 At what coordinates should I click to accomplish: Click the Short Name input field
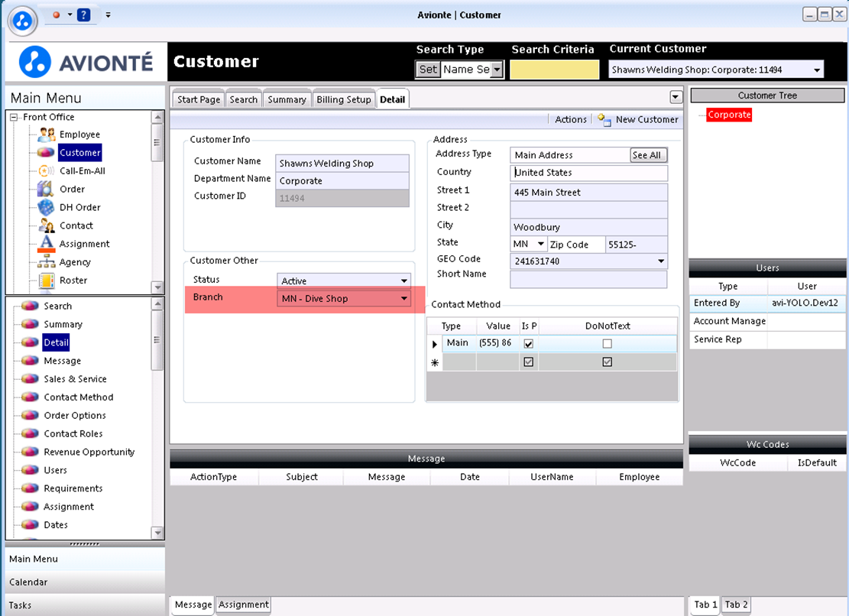click(x=588, y=279)
